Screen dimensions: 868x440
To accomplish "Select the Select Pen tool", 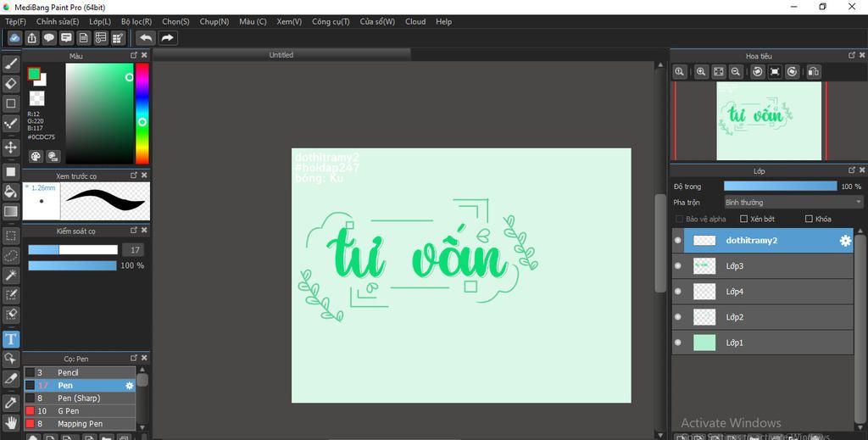I will (x=10, y=295).
